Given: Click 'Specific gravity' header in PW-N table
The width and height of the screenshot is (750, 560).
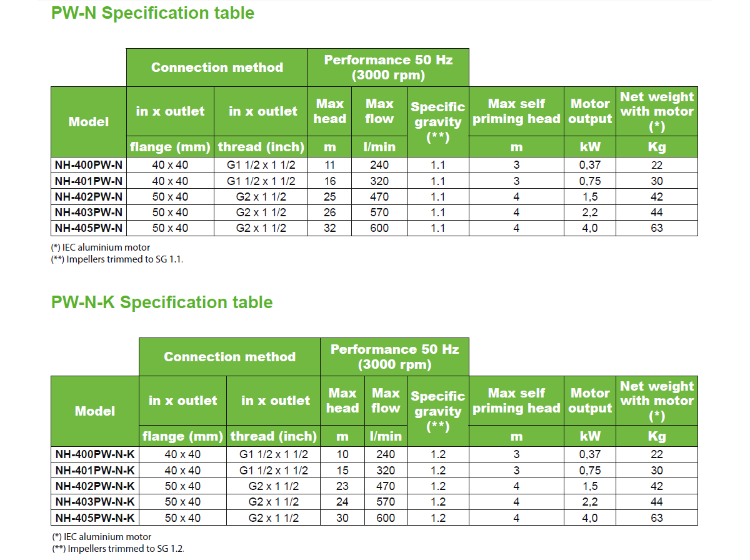Looking at the screenshot, I should point(437,121).
